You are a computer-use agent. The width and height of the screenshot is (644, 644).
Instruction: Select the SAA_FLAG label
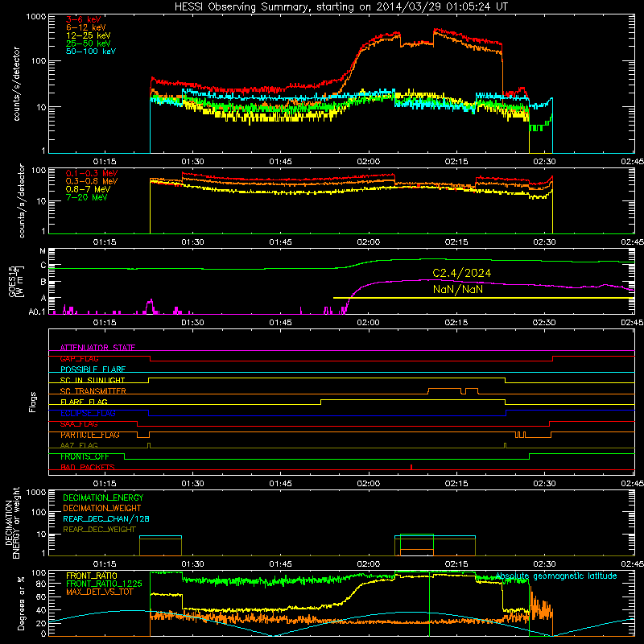tap(79, 424)
